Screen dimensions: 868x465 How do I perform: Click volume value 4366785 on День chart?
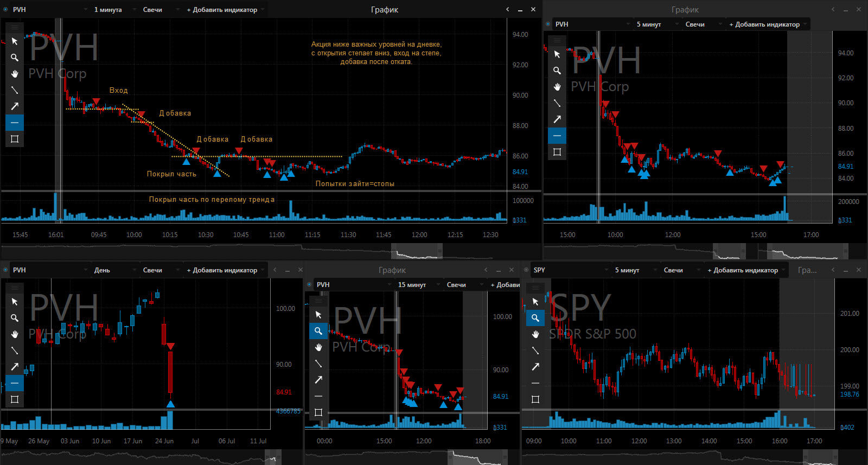288,411
